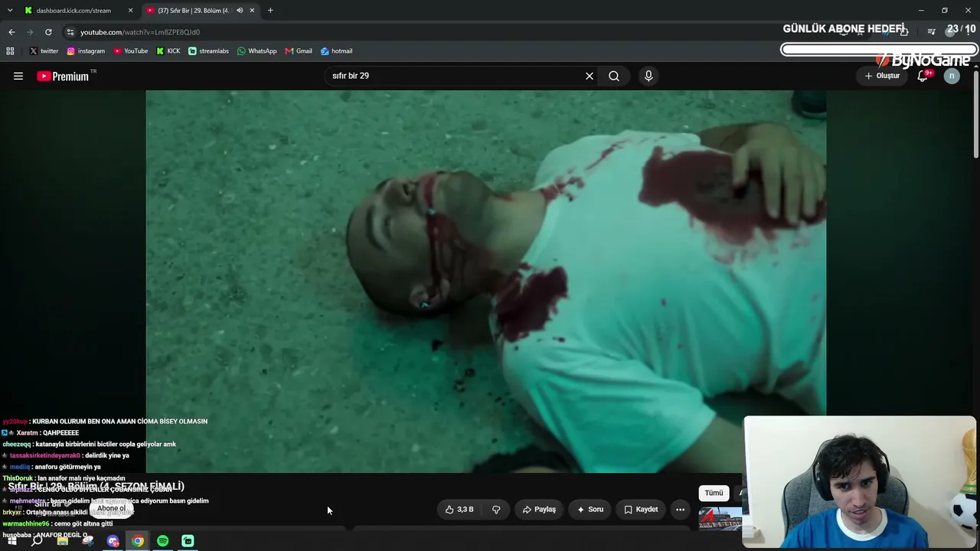The height and width of the screenshot is (551, 980).
Task: Run the search with the magnifier button
Action: (x=614, y=76)
